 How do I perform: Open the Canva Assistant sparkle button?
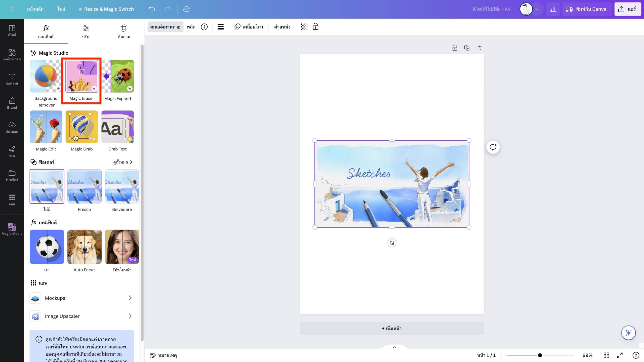(x=628, y=333)
